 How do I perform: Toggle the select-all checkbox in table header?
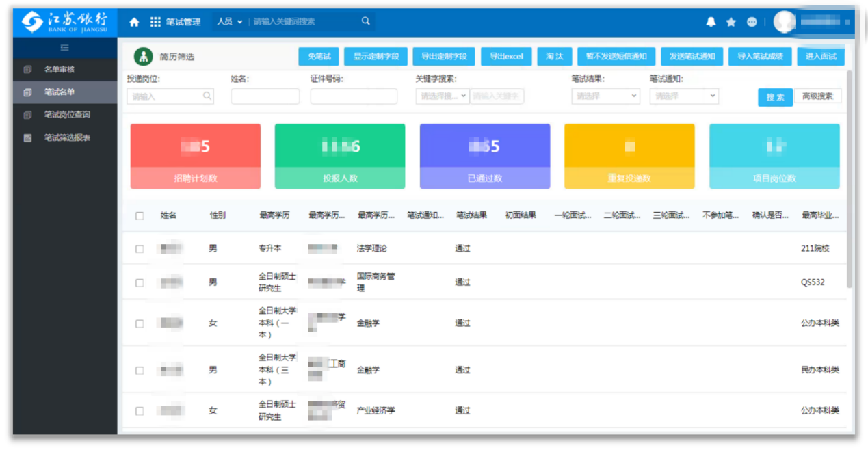point(140,215)
